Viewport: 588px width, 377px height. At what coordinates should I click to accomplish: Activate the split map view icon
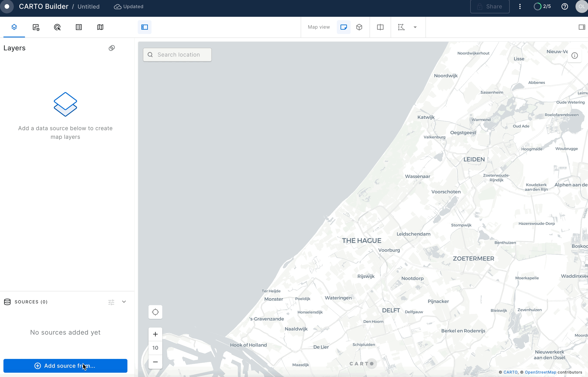point(380,27)
